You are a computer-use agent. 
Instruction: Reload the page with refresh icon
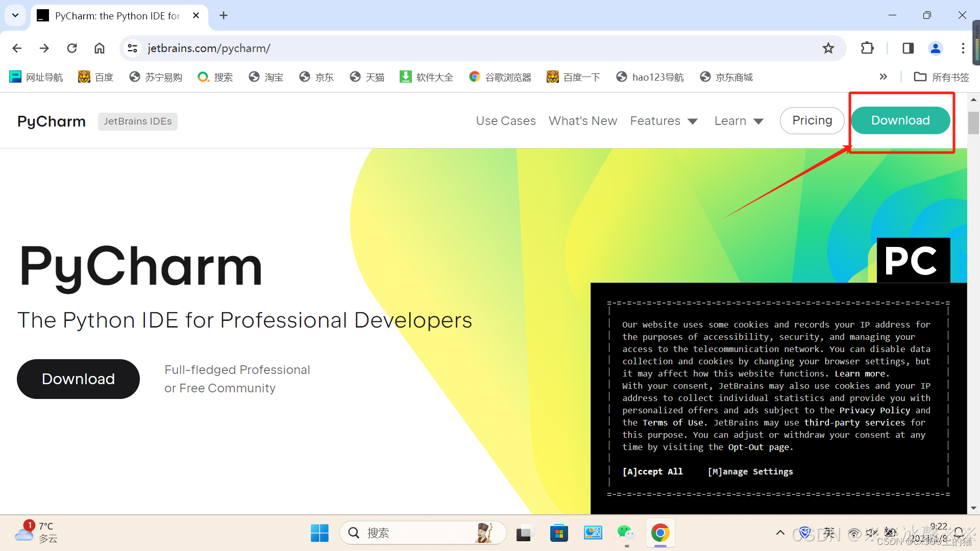pos(72,48)
